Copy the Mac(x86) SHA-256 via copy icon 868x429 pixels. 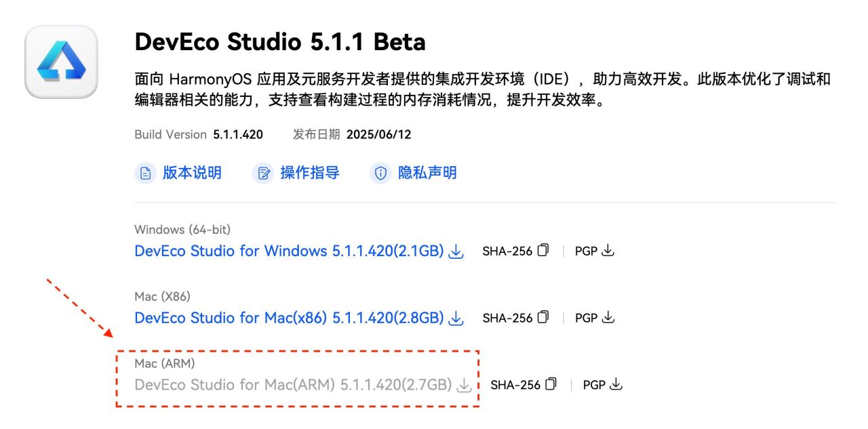[543, 317]
